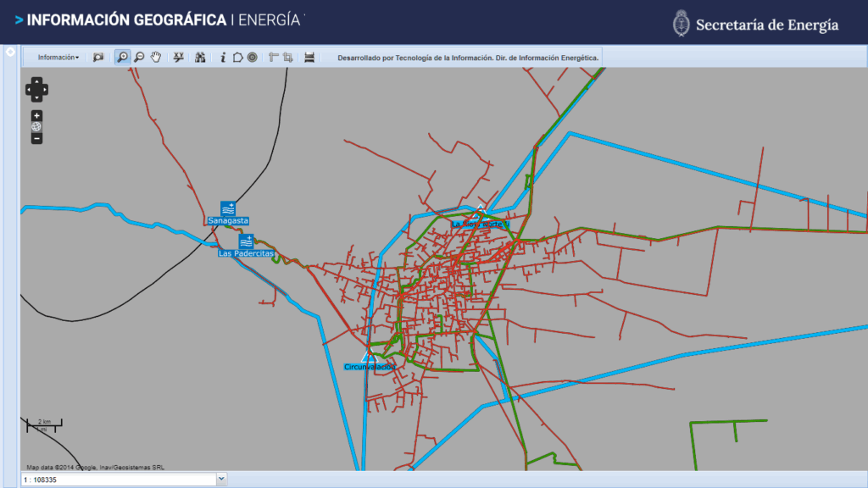868x488 pixels.
Task: Open the binoculars search tool
Action: pos(200,58)
